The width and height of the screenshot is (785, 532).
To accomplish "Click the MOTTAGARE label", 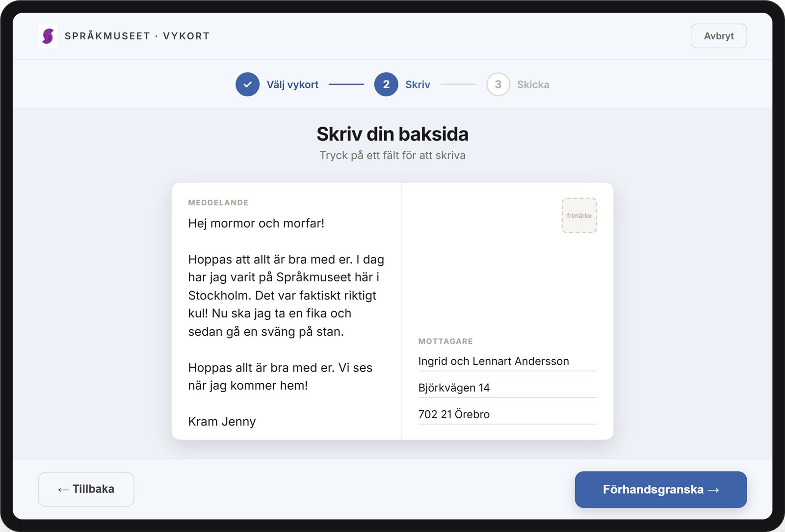I will (445, 341).
